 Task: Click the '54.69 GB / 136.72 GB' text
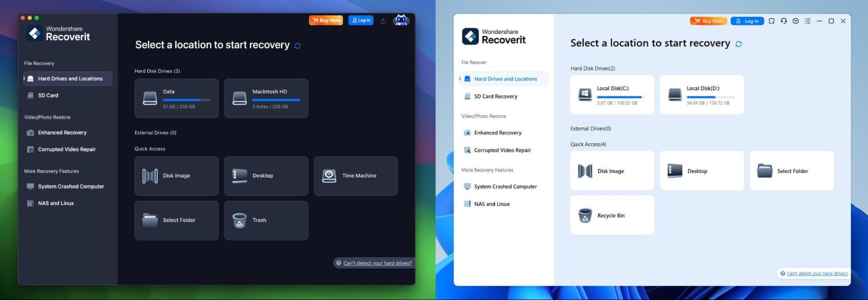tap(708, 103)
